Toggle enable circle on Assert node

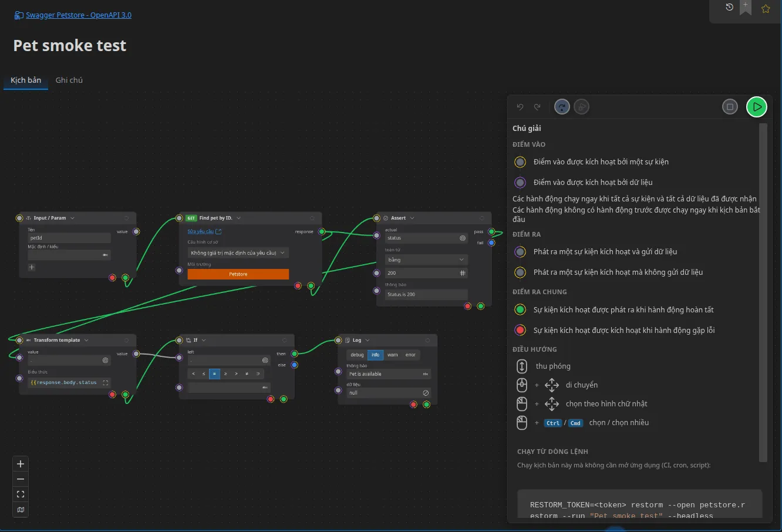482,218
